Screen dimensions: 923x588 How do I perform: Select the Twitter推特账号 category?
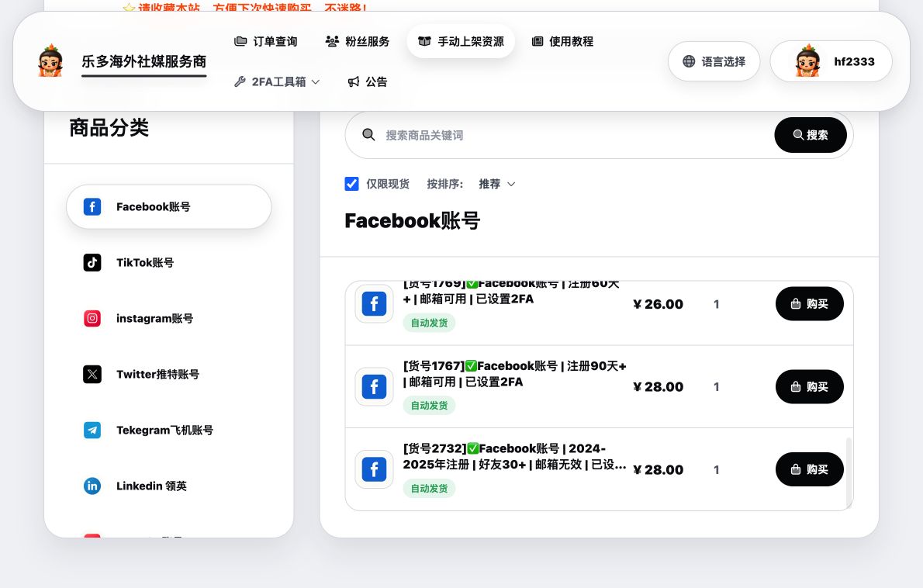(x=169, y=375)
